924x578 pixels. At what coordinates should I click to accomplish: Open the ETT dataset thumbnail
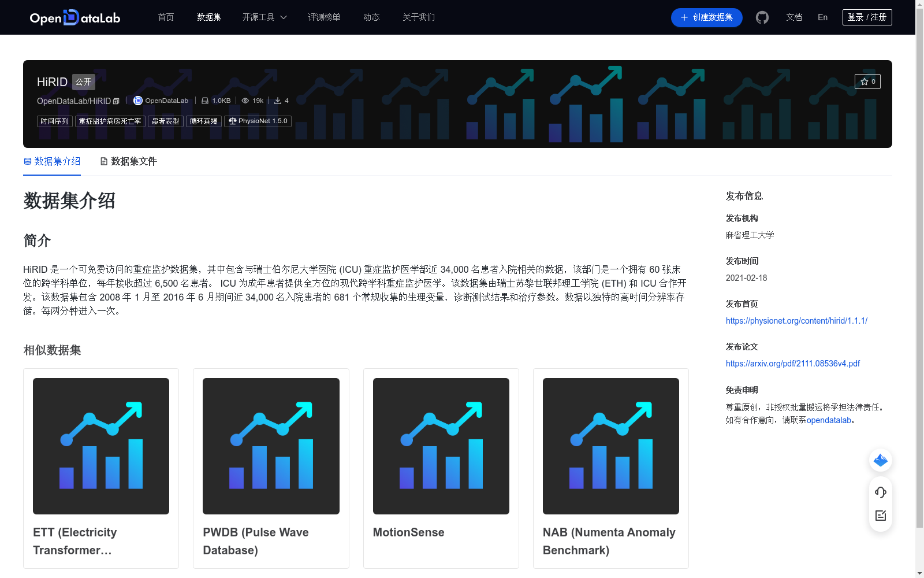coord(101,446)
